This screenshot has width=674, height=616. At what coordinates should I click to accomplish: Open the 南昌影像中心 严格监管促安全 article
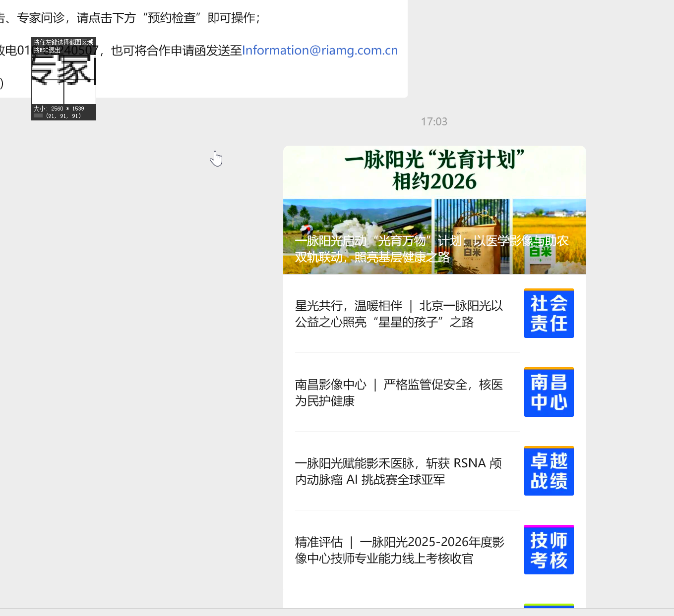point(399,392)
